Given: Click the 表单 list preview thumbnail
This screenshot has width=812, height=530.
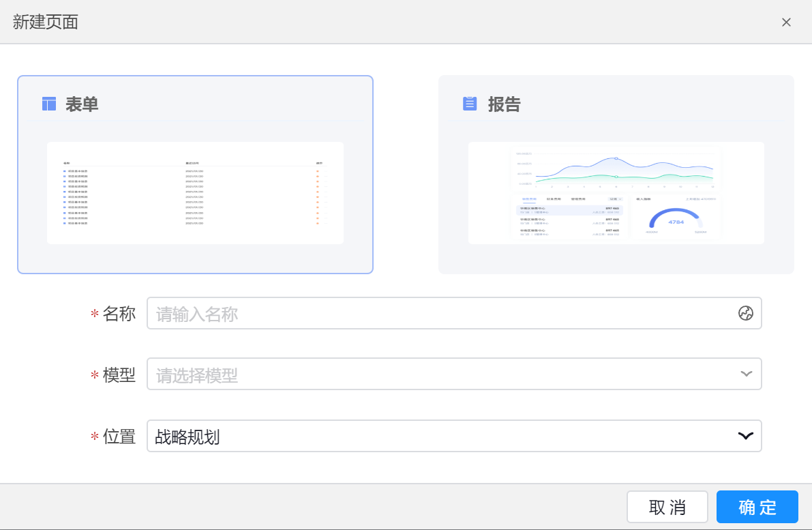Looking at the screenshot, I should point(195,193).
